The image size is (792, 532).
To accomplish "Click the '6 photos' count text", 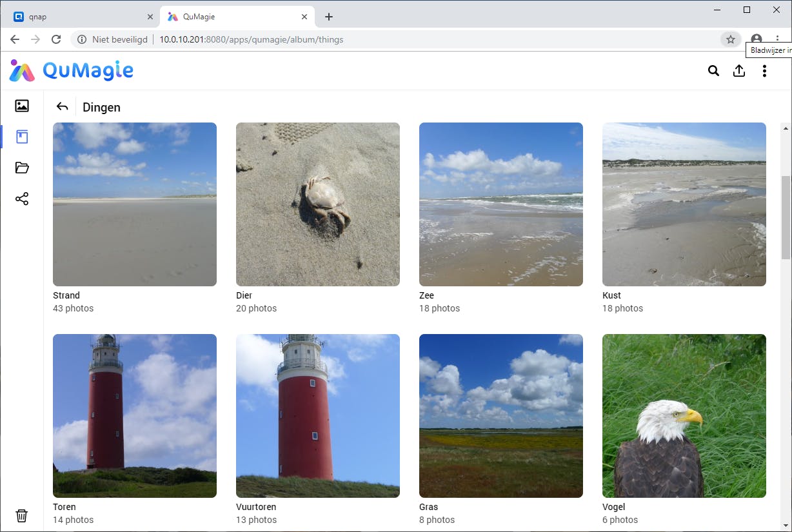I will (x=620, y=520).
